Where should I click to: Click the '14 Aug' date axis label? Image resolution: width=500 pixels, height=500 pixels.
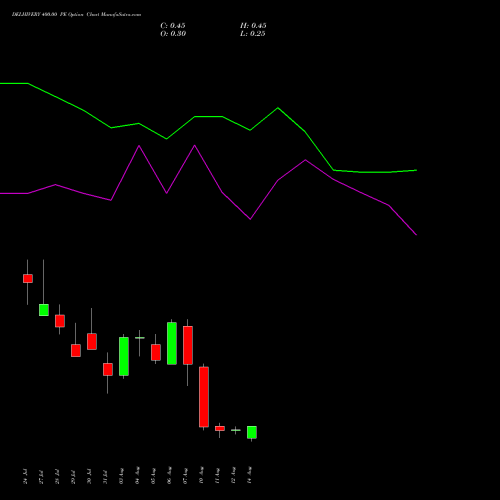coord(250,476)
